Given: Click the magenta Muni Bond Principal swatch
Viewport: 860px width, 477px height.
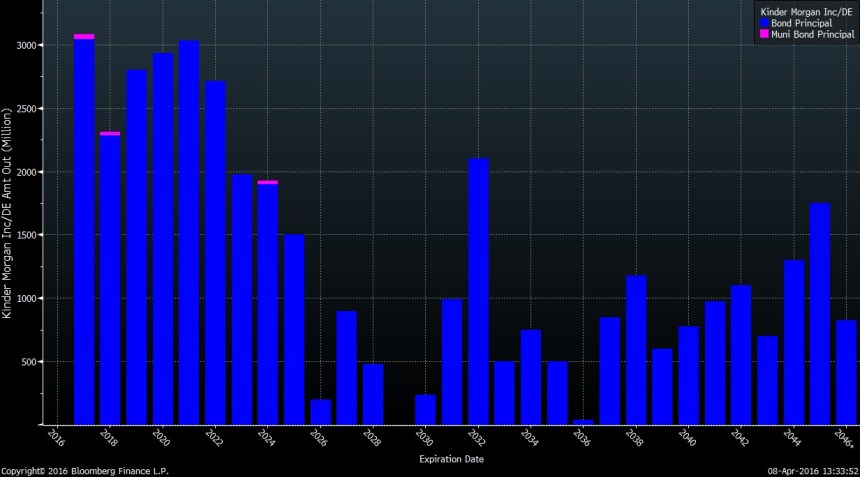Looking at the screenshot, I should (x=765, y=34).
